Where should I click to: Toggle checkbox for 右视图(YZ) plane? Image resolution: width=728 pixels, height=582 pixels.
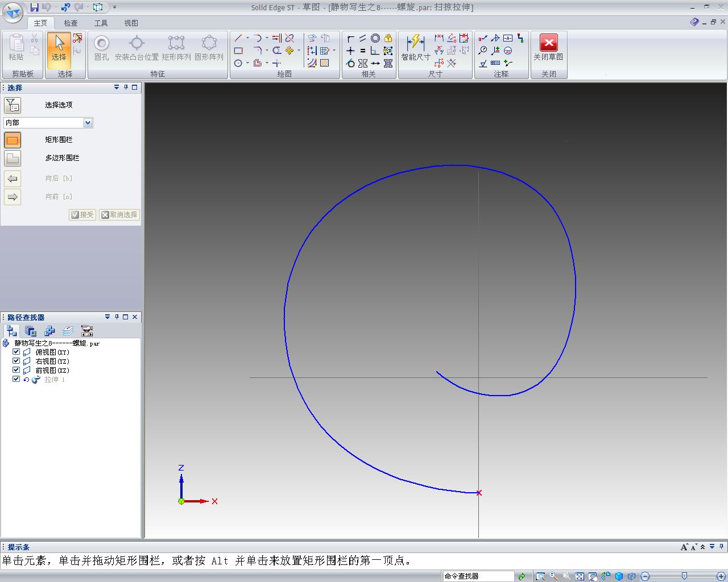[x=16, y=361]
